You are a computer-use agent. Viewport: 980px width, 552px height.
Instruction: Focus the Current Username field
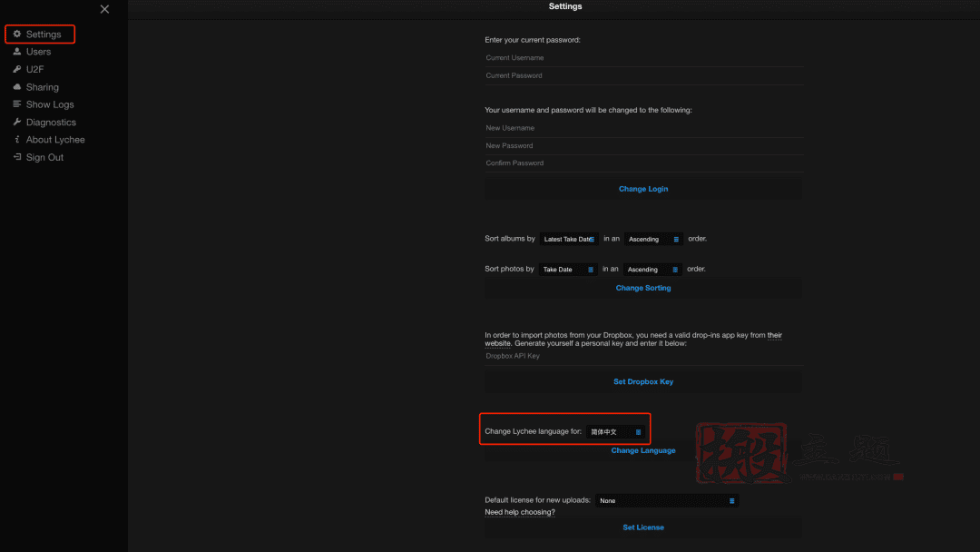(643, 57)
